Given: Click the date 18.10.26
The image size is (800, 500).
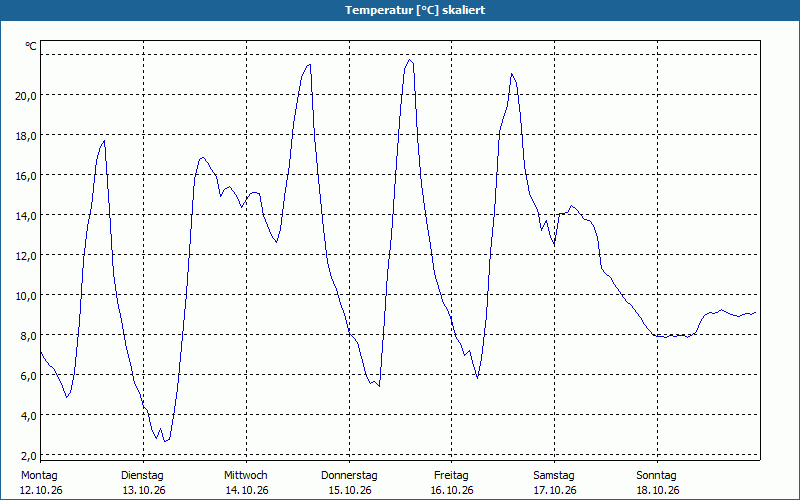Looking at the screenshot, I should [x=658, y=491].
